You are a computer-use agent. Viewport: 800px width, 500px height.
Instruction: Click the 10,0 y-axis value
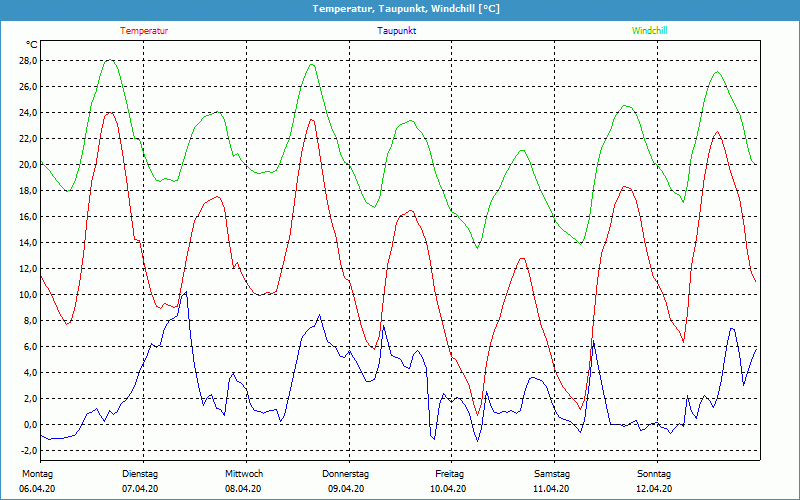click(27, 295)
